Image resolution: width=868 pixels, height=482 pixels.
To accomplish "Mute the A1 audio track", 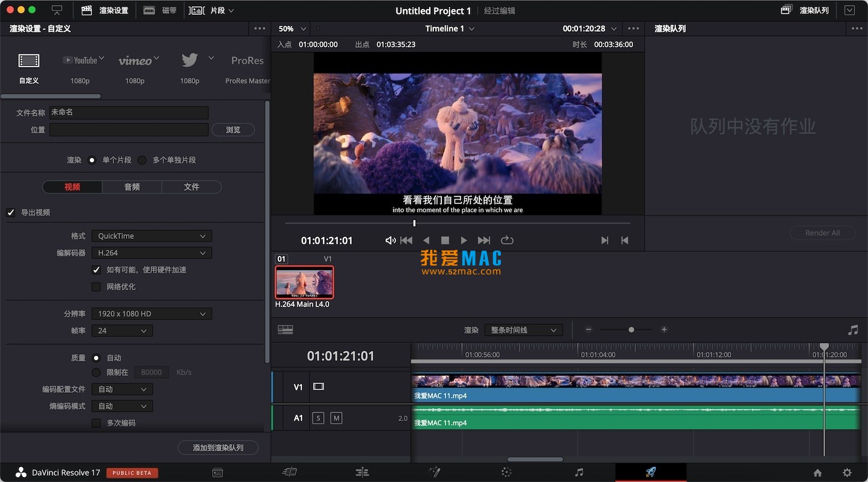I will [x=336, y=417].
